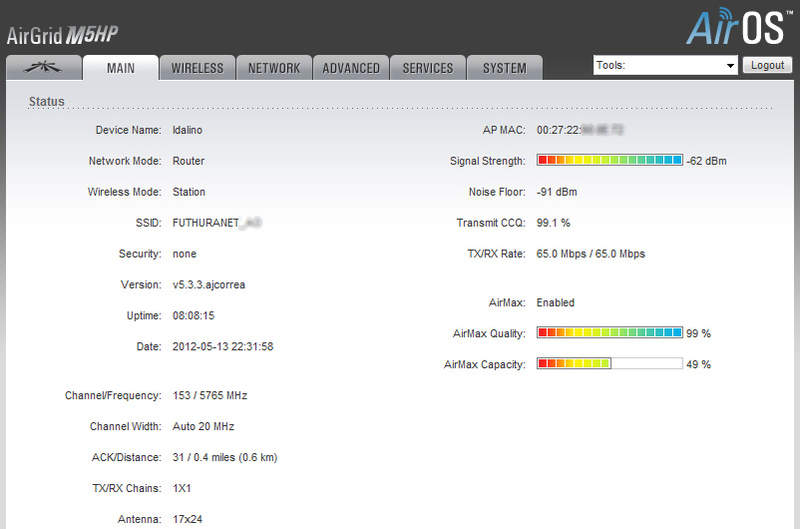Open the WIRELESS tab
The height and width of the screenshot is (529, 800).
tap(197, 68)
